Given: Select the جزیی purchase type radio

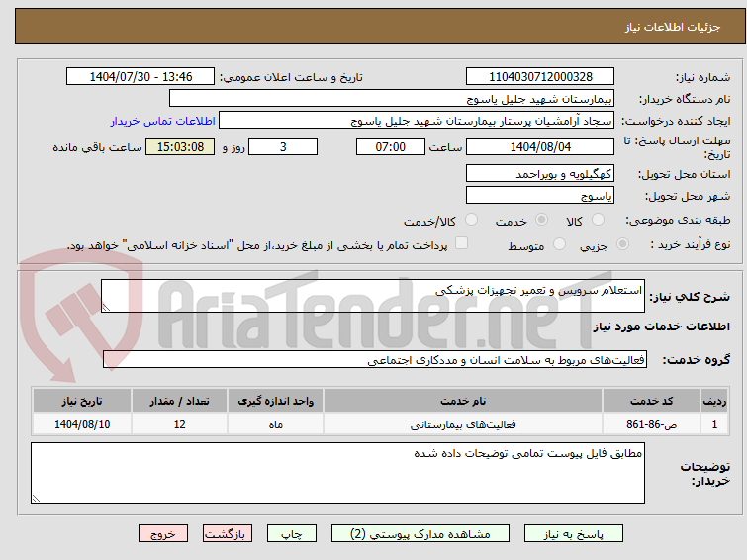Looking at the screenshot, I should click(622, 244).
